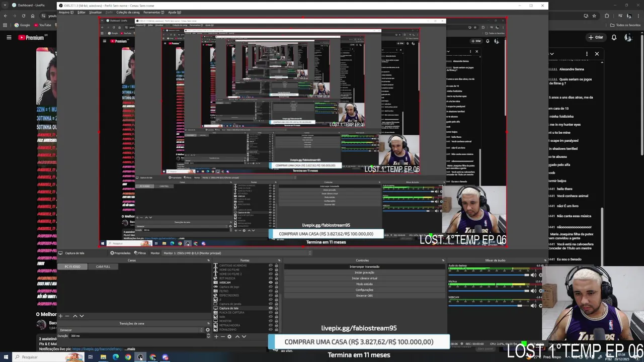Open Filtros for the selected source
Viewport: 644px width, 362px height.
[x=140, y=253]
